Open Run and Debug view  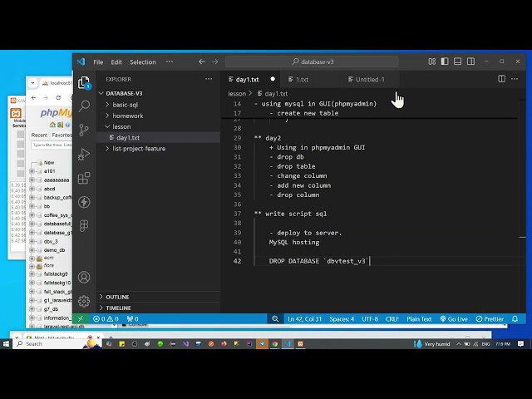pos(84,154)
